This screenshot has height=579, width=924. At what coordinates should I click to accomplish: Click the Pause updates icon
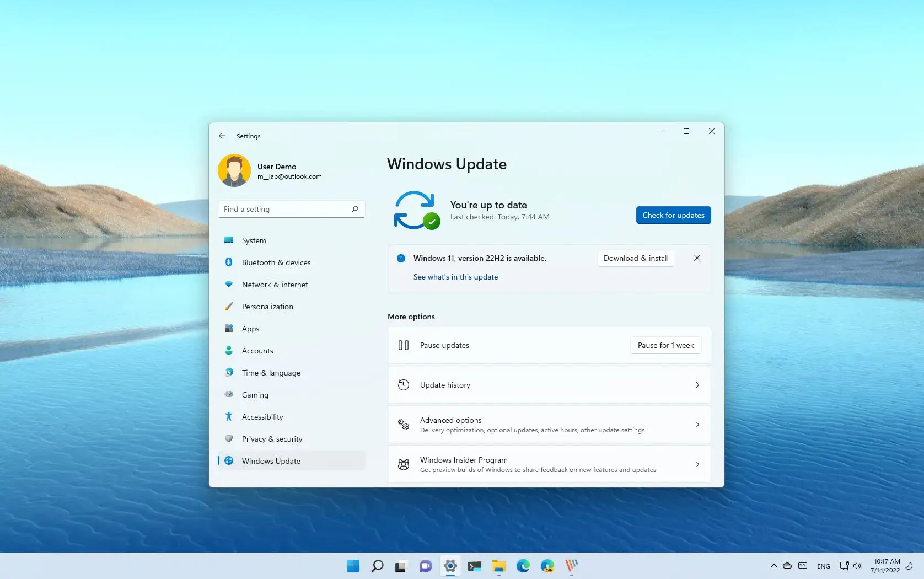click(x=404, y=345)
